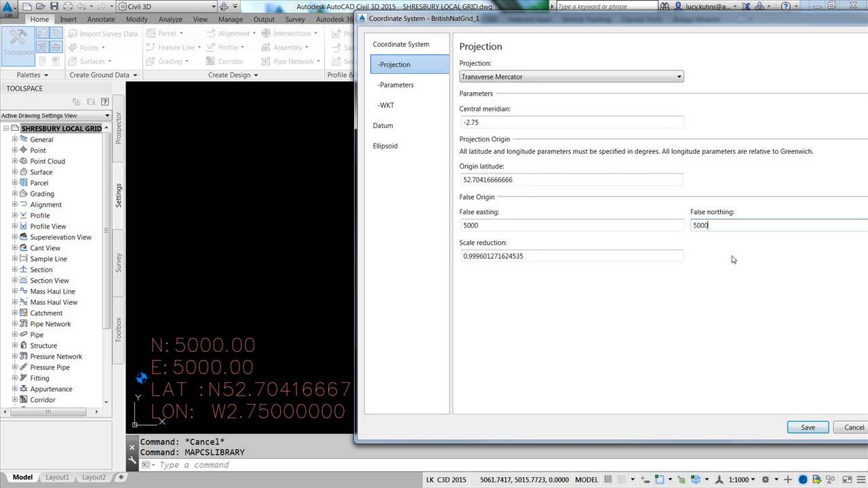Viewport: 868px width, 488px height.
Task: Click the Surface tree icon
Action: click(x=24, y=171)
